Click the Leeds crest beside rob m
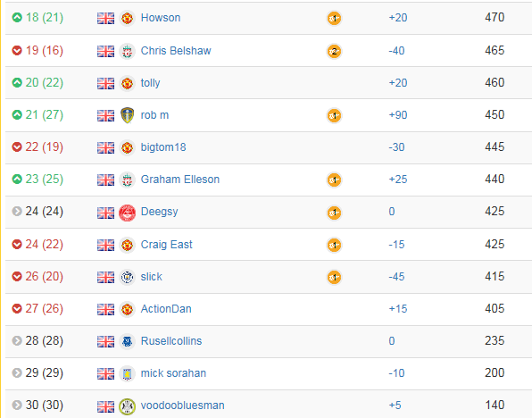This screenshot has width=532, height=418. [x=128, y=115]
